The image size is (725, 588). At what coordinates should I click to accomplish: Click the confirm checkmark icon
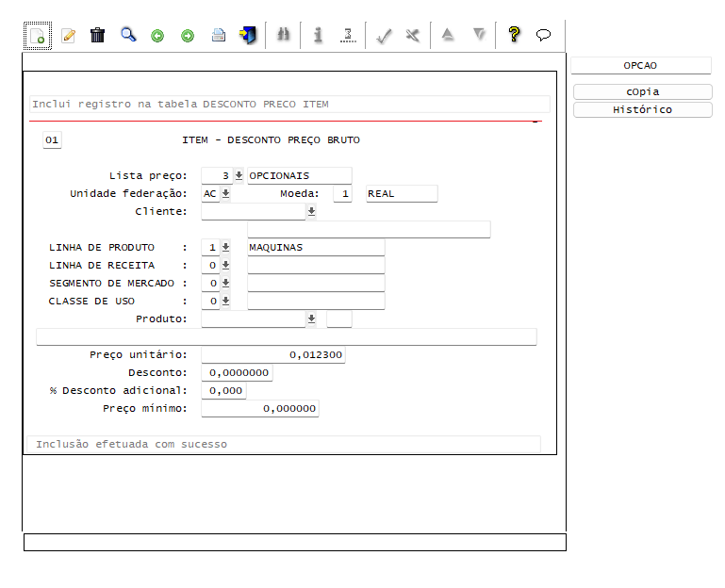point(384,36)
